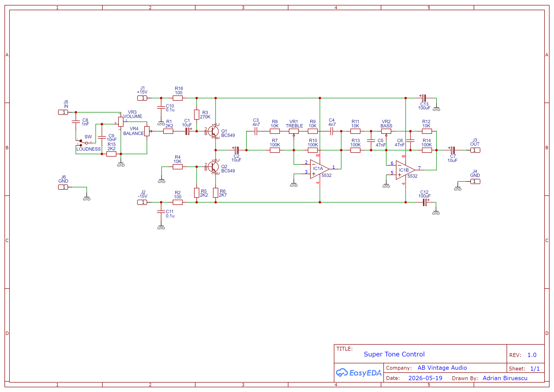Select the C13 100uF electrolytic capacitor
The width and height of the screenshot is (554, 392).
(x=423, y=98)
